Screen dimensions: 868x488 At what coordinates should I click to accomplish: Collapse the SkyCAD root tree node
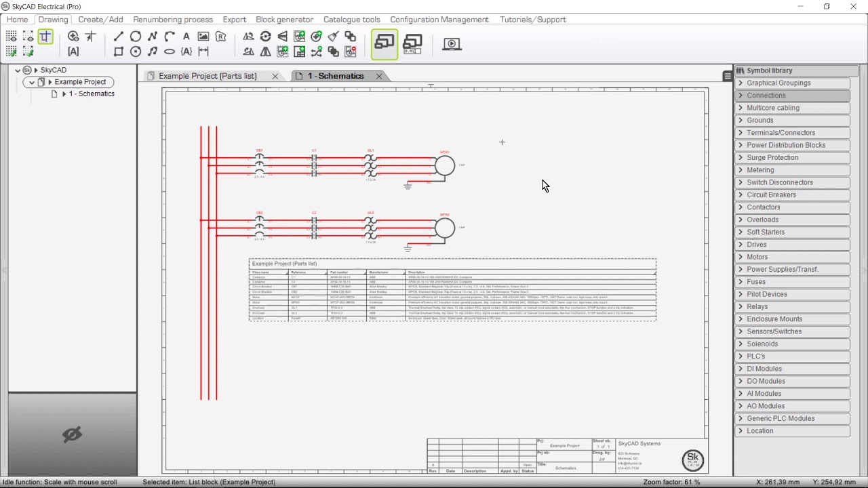click(x=18, y=70)
